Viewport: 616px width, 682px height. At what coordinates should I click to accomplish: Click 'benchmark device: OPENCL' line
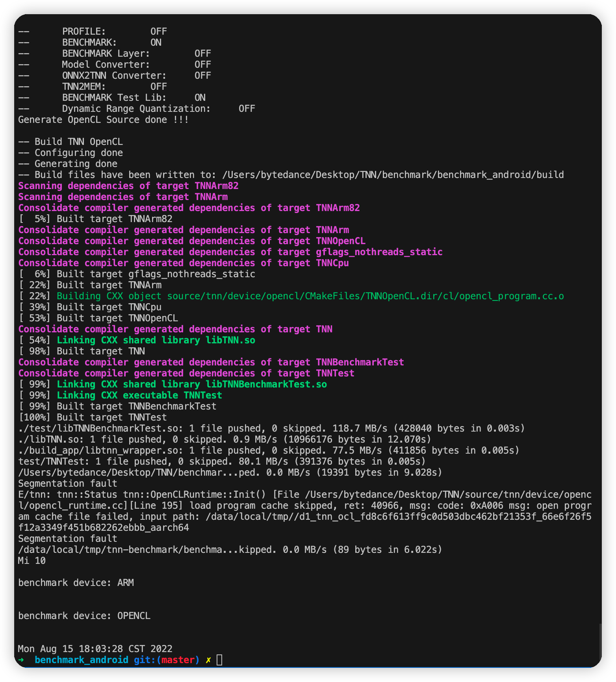pos(84,616)
